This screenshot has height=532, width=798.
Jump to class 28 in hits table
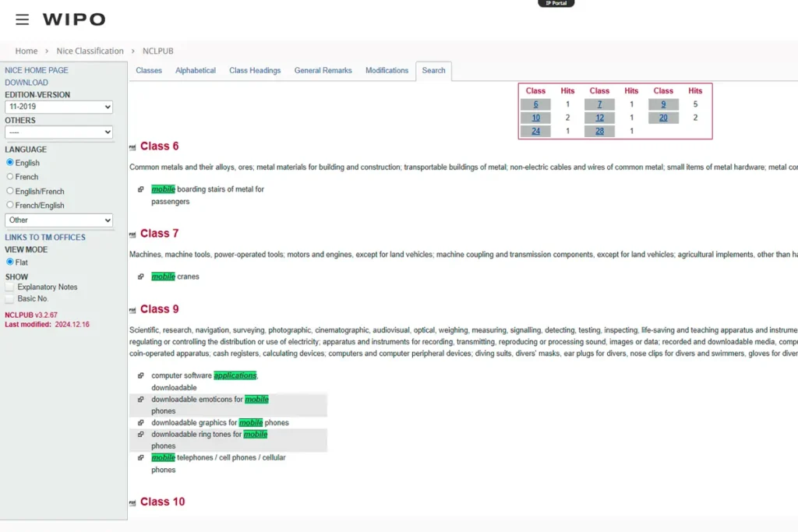599,131
